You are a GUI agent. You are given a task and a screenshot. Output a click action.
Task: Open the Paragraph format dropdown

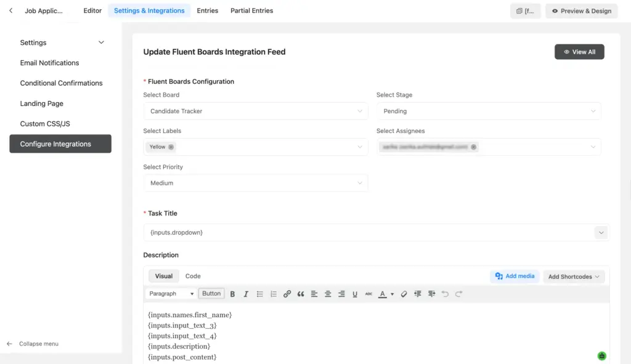[171, 294]
